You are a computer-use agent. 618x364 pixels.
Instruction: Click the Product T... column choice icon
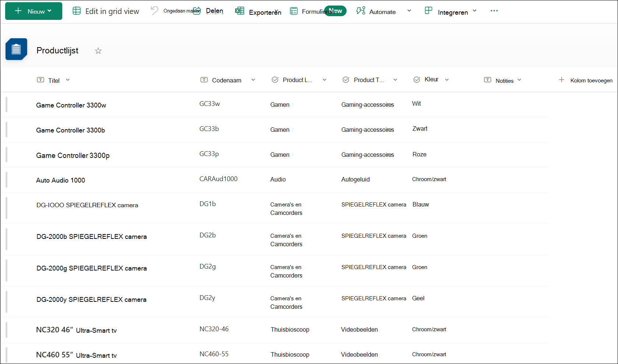coord(346,80)
